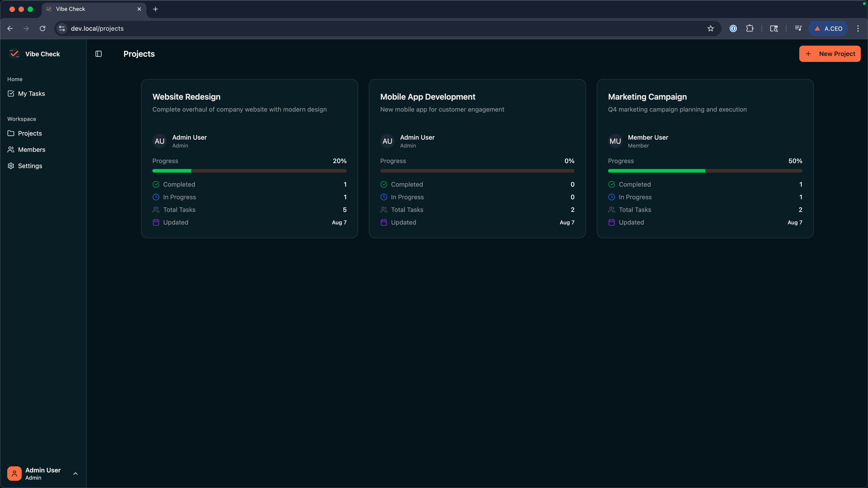This screenshot has width=868, height=488.
Task: Click Mobile App Development 0% progress bar
Action: [x=477, y=171]
